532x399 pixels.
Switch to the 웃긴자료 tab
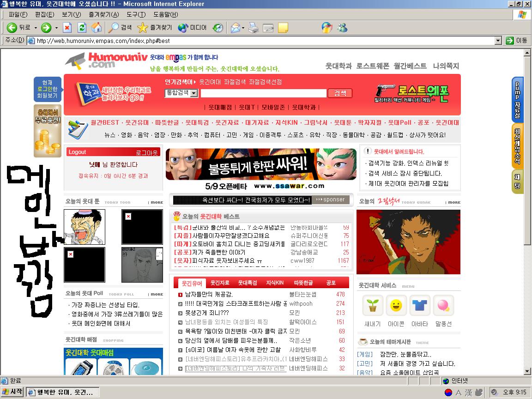click(x=220, y=283)
